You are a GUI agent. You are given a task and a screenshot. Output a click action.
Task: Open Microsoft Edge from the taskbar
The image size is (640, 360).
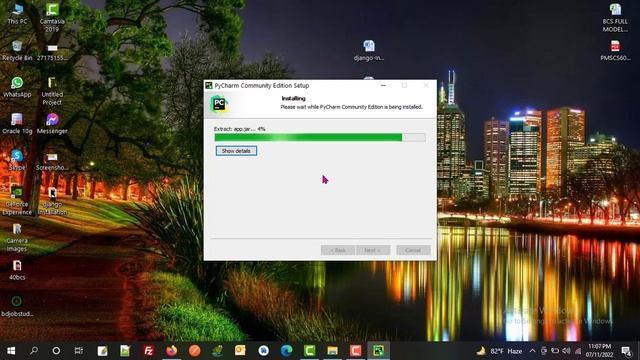click(287, 351)
